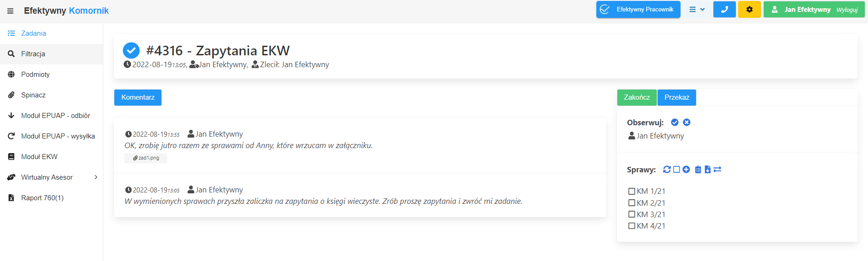Click the refresh icon beside Sprawy

(x=667, y=170)
